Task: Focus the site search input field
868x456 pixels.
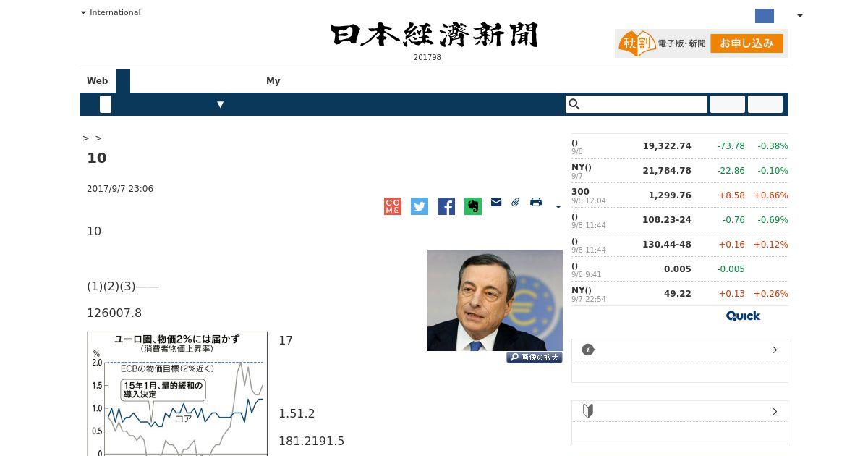Action: click(x=637, y=104)
